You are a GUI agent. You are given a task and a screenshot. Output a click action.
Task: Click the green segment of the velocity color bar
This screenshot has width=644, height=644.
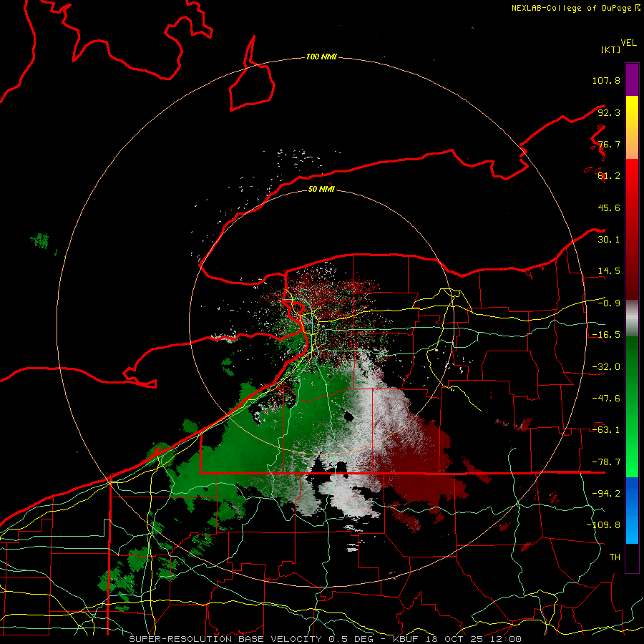pos(632,406)
